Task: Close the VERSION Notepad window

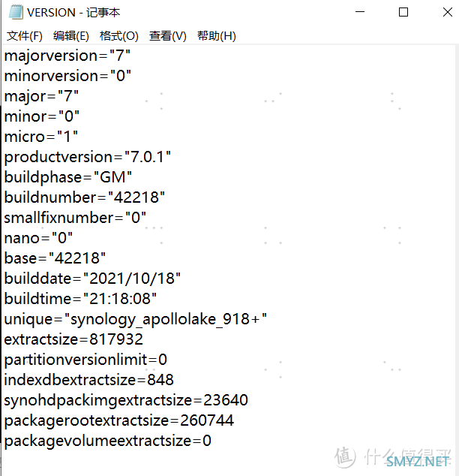Action: 447,12
